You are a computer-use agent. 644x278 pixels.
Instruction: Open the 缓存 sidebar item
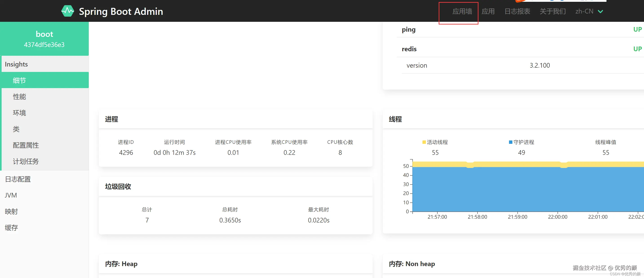11,228
